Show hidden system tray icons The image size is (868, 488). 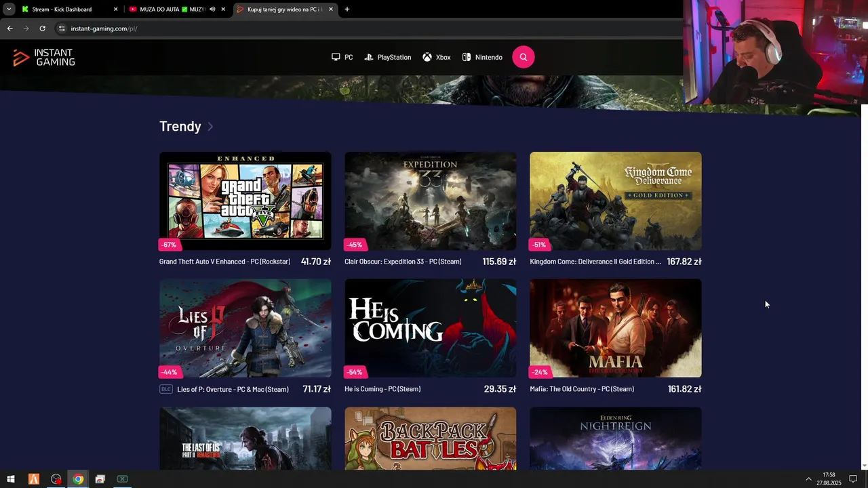click(x=808, y=479)
